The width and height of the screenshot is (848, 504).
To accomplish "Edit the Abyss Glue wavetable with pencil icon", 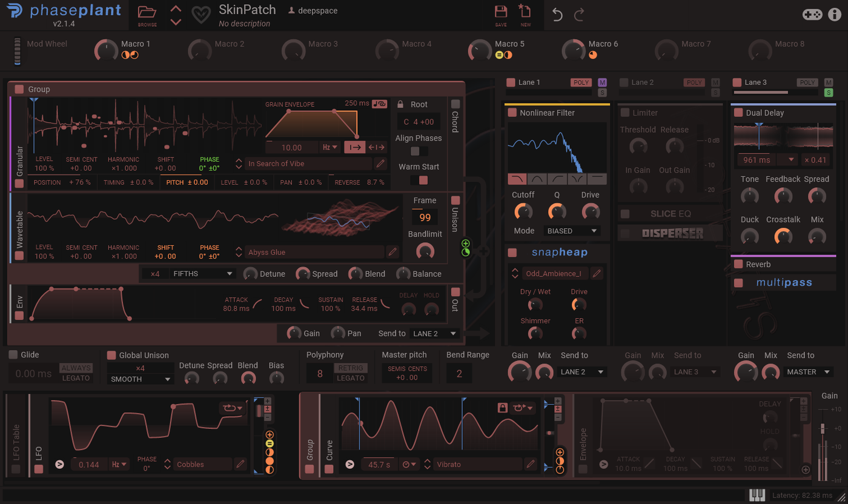I will pos(393,252).
